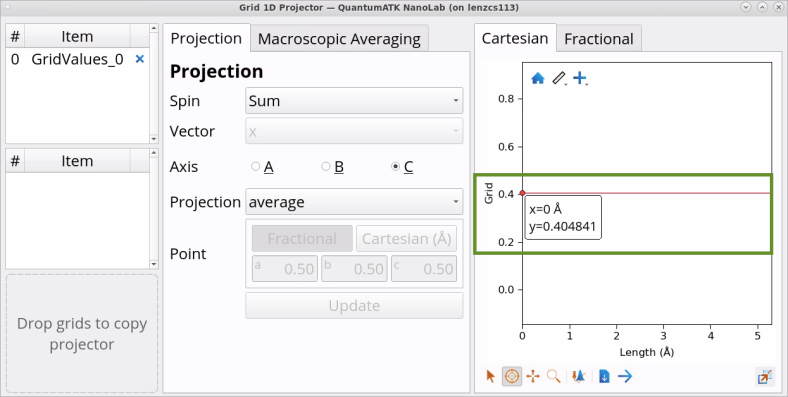The image size is (788, 397).
Task: Switch to the Macroscopic Averaging tab
Action: pos(339,39)
